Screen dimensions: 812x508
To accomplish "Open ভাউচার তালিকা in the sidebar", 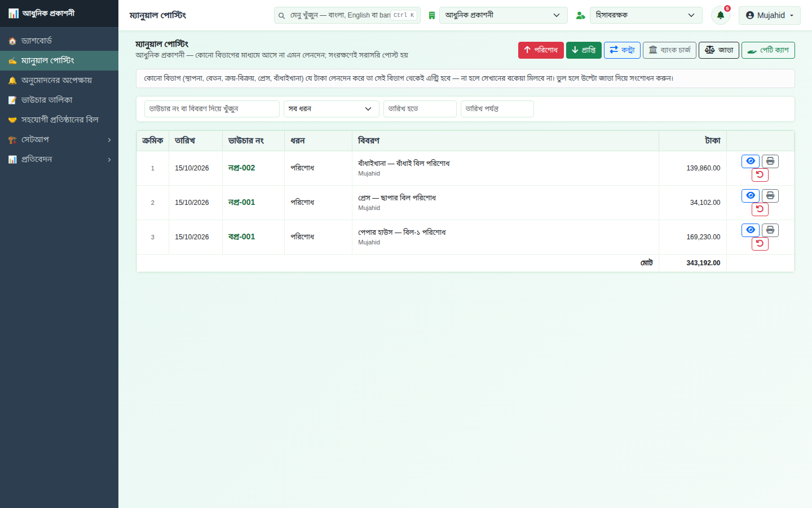I will click(59, 100).
